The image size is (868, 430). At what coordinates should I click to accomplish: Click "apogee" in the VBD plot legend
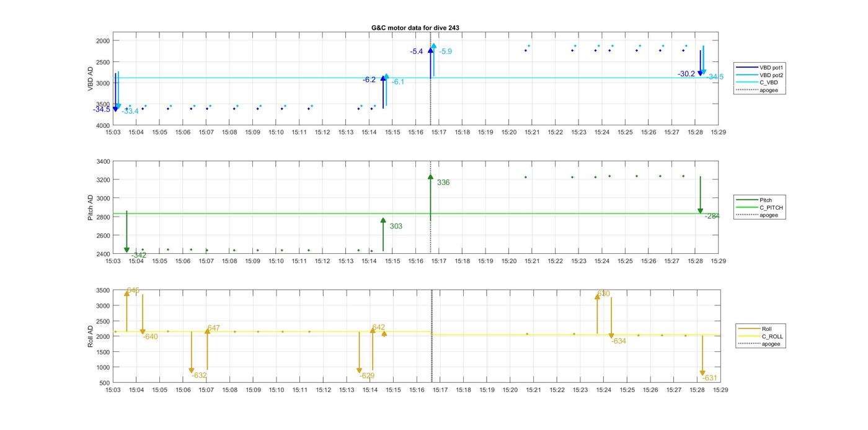[x=757, y=90]
